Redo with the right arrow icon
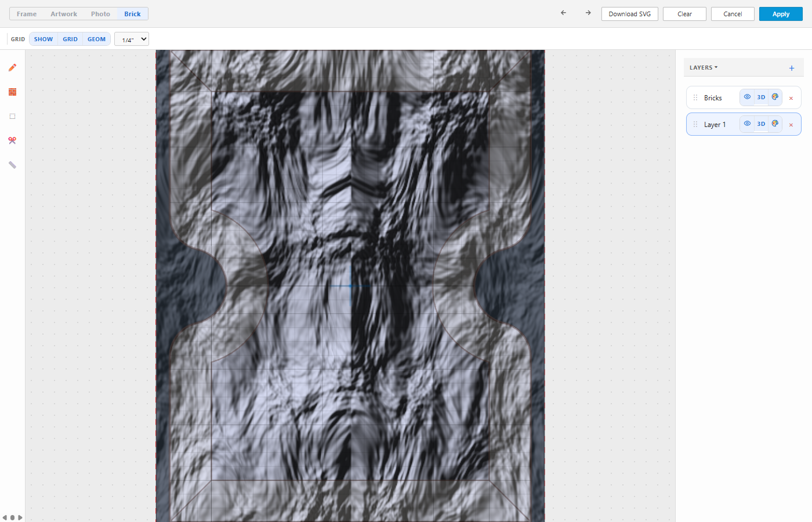Image resolution: width=812 pixels, height=522 pixels. click(588, 13)
